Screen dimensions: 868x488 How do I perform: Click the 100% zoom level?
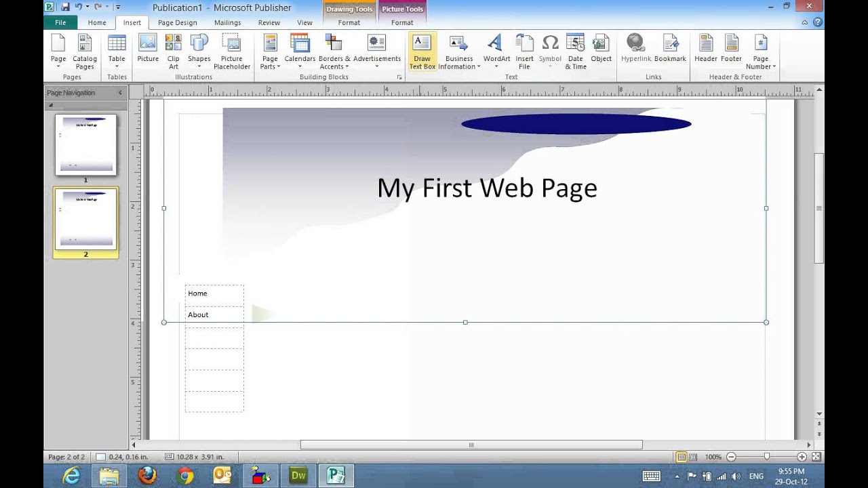tap(713, 457)
